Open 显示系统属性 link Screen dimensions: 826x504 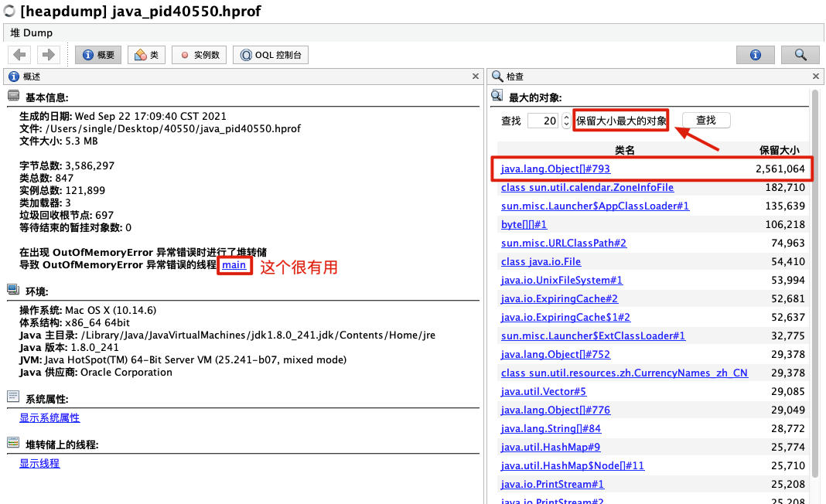click(x=49, y=418)
